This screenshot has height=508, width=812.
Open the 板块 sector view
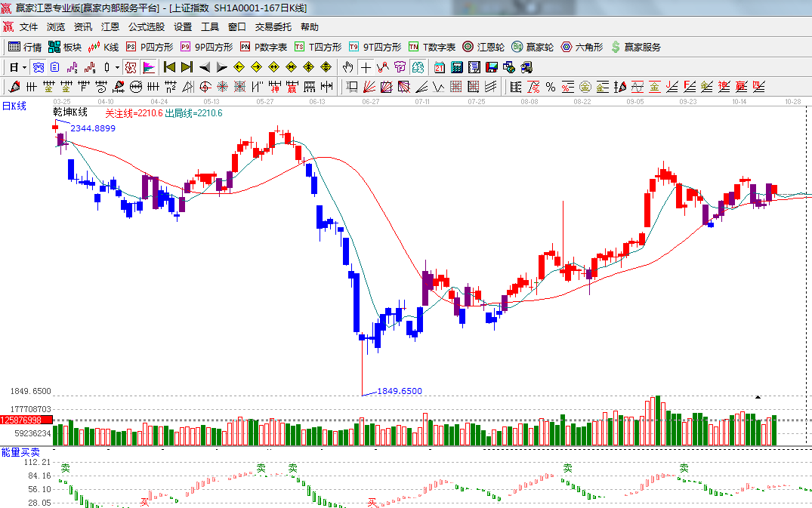65,47
